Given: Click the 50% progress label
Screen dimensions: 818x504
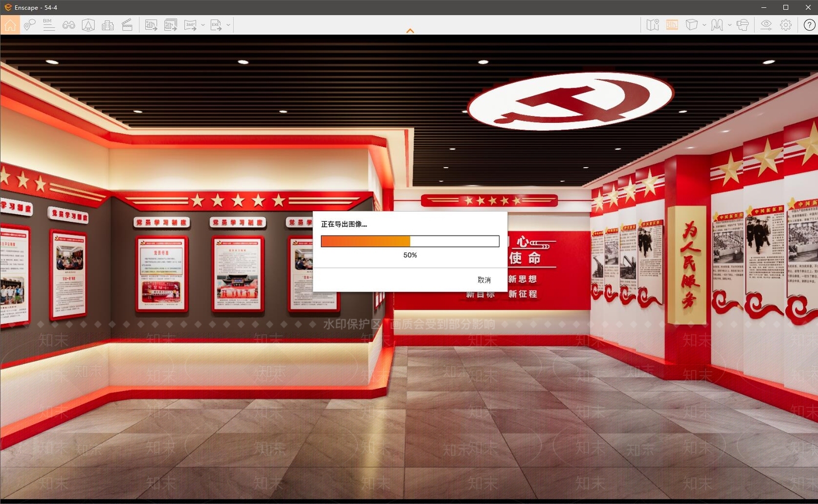Looking at the screenshot, I should click(x=410, y=255).
